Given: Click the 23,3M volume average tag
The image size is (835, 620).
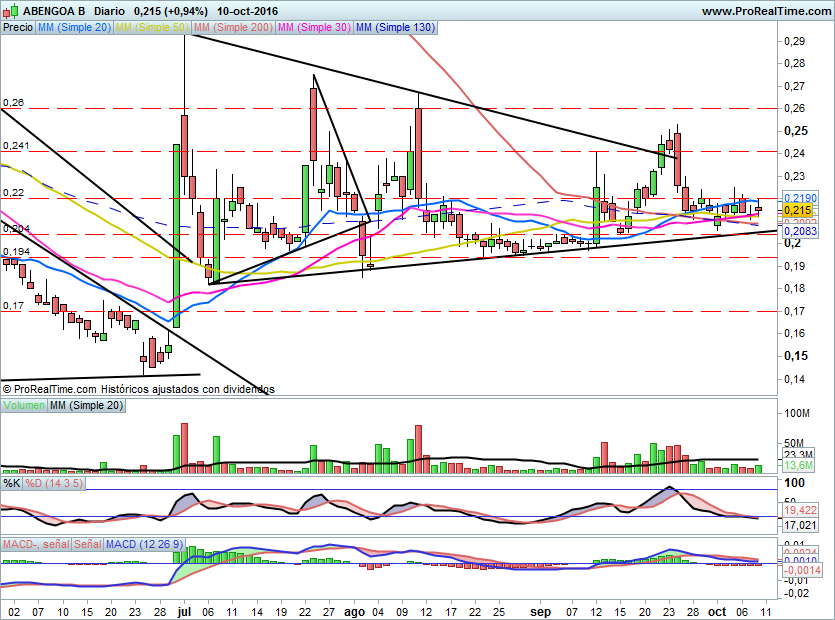Looking at the screenshot, I should [x=799, y=454].
